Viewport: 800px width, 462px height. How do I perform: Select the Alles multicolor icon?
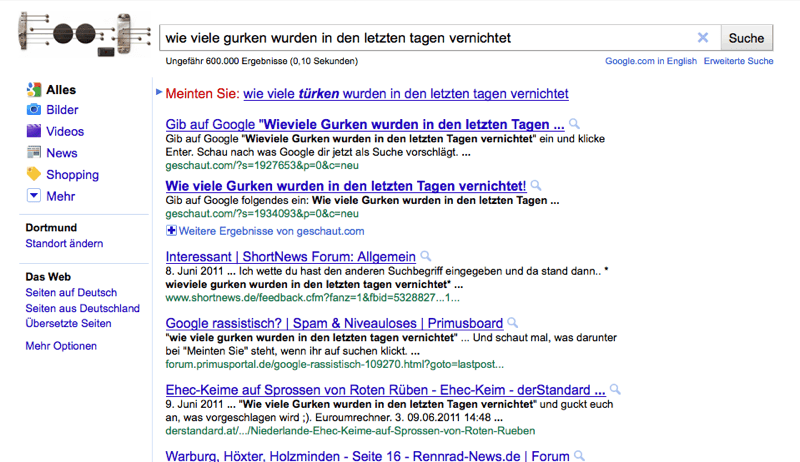34,90
